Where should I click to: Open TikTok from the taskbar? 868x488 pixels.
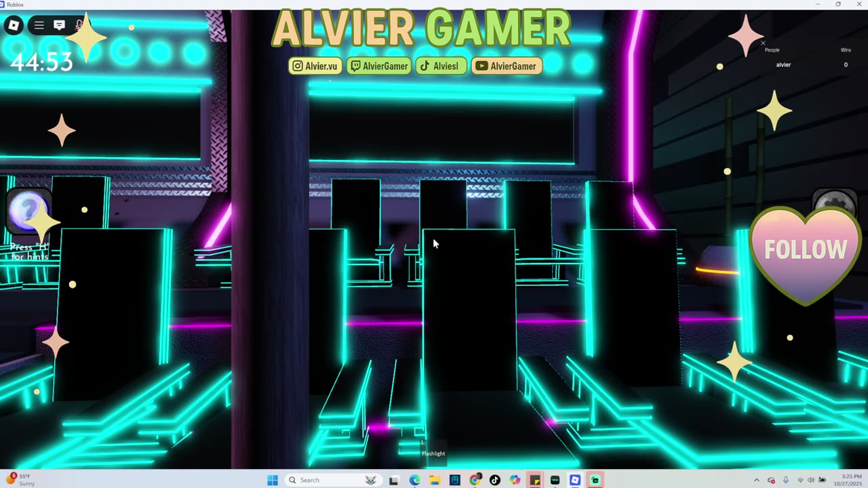[x=495, y=480]
